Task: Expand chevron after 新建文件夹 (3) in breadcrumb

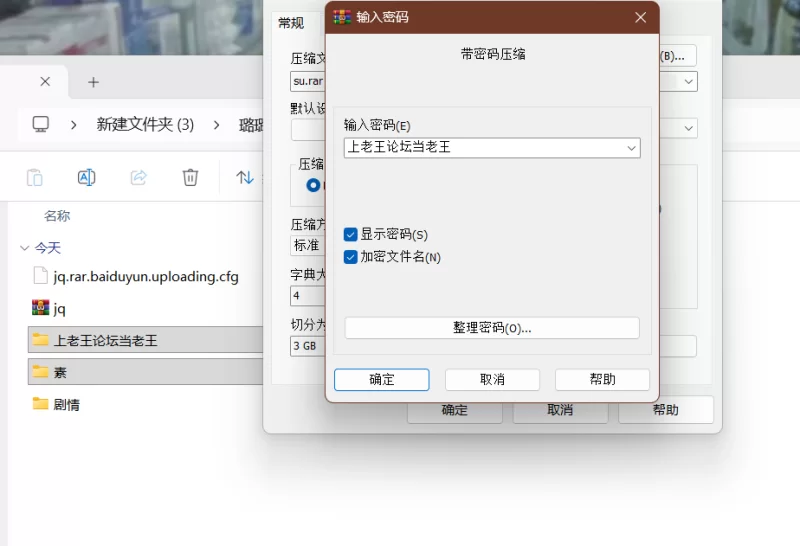Action: 216,125
